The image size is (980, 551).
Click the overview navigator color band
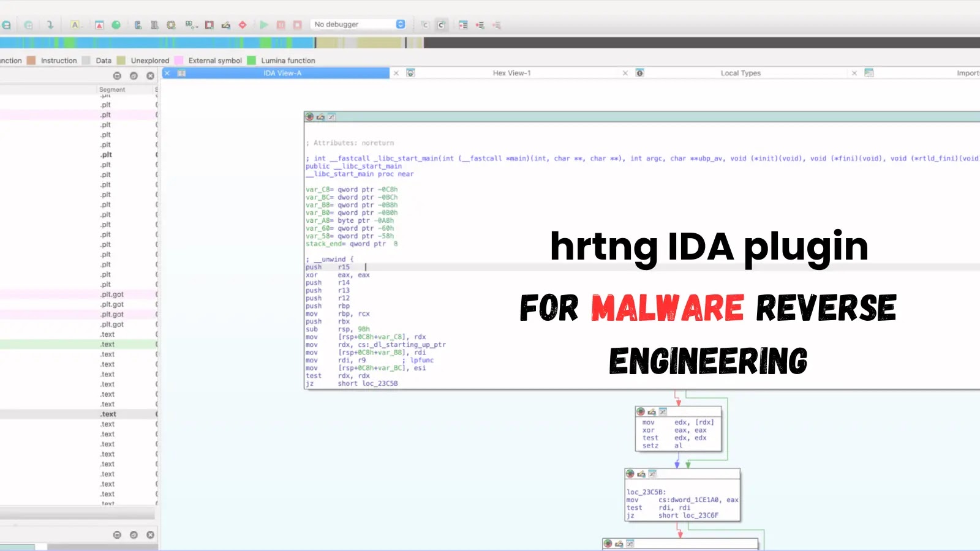(x=490, y=43)
